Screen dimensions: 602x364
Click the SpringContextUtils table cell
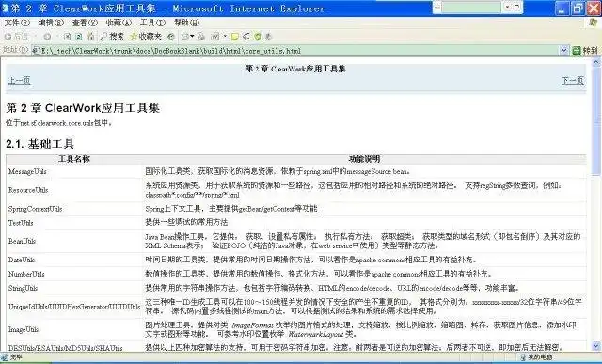(74, 209)
